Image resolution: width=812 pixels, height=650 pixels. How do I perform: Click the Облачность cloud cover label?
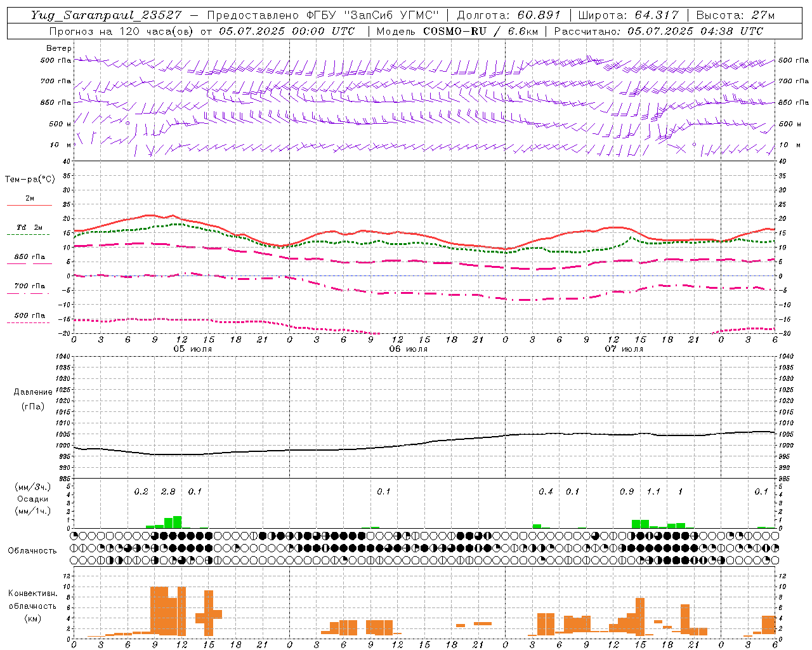coord(32,551)
